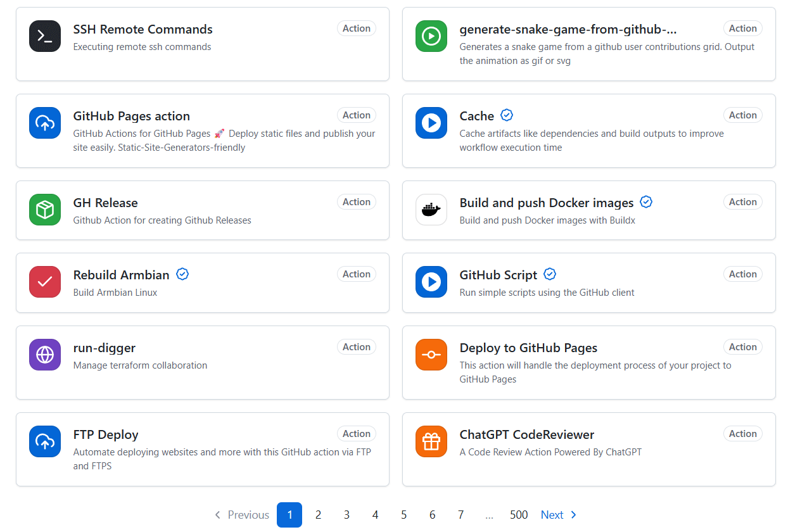
Task: Open the ChatGPT CodeReviewer title
Action: coord(527,434)
